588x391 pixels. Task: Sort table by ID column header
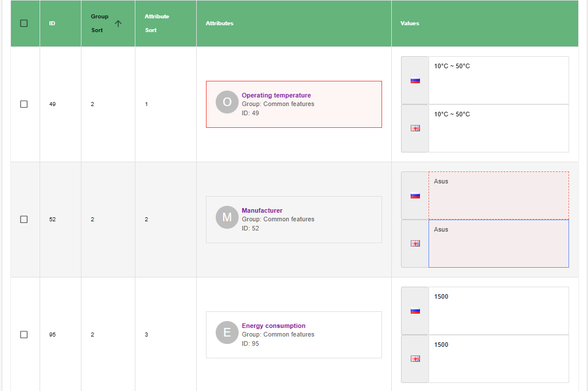tap(52, 24)
